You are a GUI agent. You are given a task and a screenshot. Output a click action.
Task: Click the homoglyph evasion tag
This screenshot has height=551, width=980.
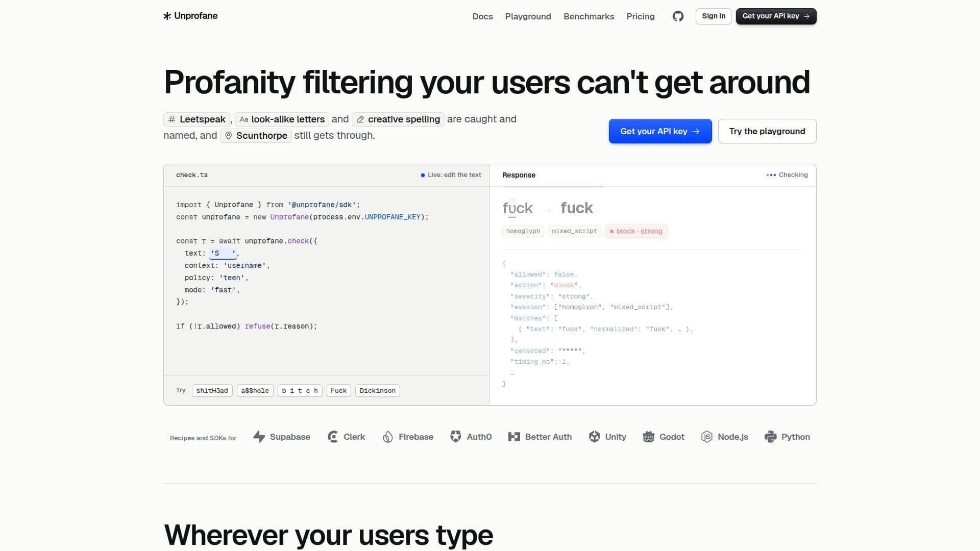(523, 231)
